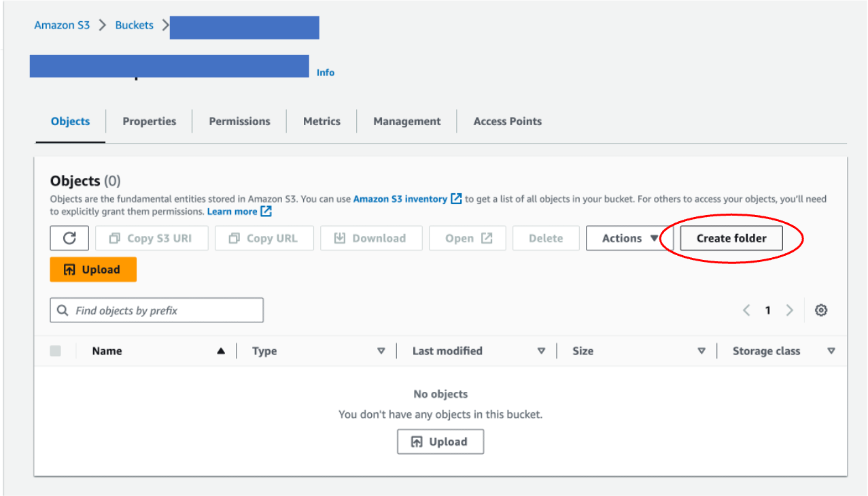Sort by Size column arrow
Screen dimensions: 868x496
coord(701,351)
